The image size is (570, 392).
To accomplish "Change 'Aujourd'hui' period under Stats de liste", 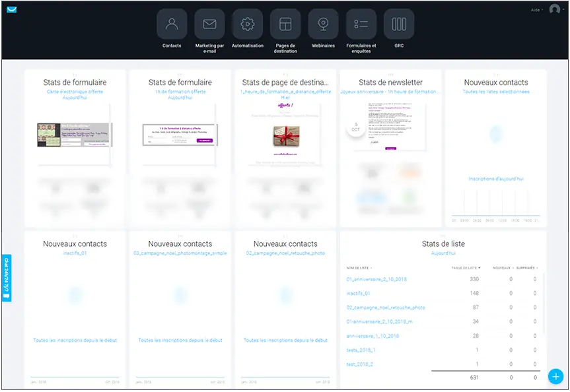I will tap(443, 253).
